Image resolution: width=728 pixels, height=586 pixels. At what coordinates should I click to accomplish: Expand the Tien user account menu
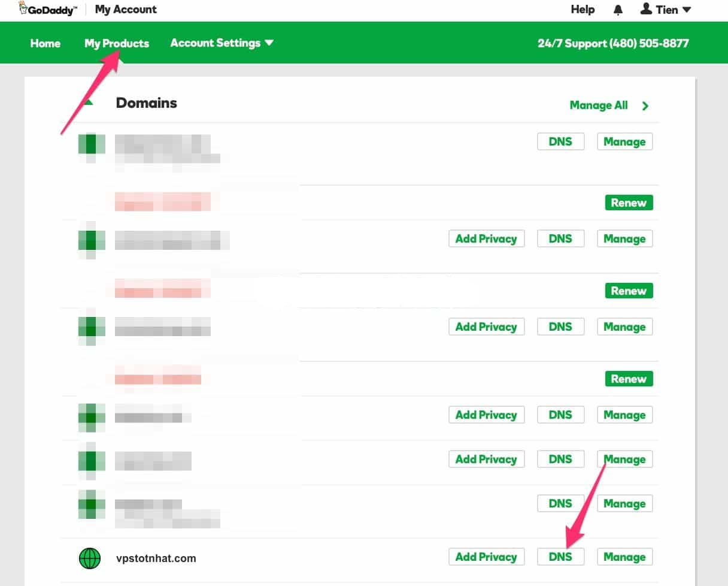click(666, 10)
